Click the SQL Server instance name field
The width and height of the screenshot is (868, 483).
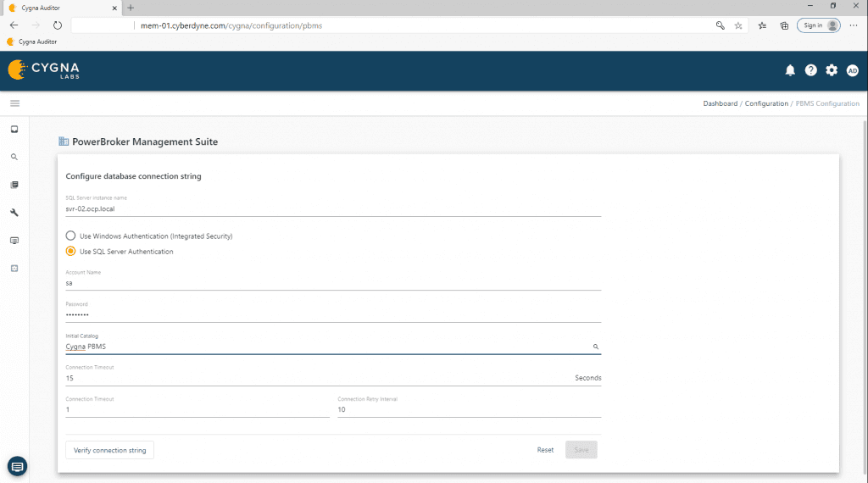[333, 209]
